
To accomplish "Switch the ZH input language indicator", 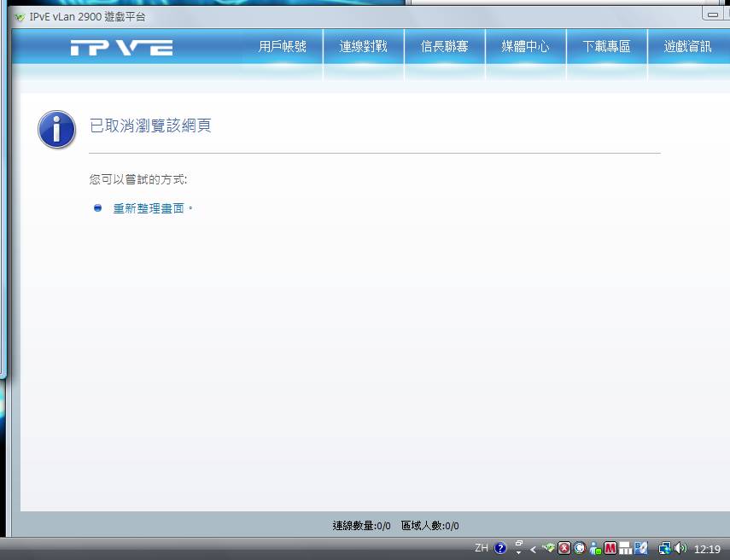I will [482, 548].
